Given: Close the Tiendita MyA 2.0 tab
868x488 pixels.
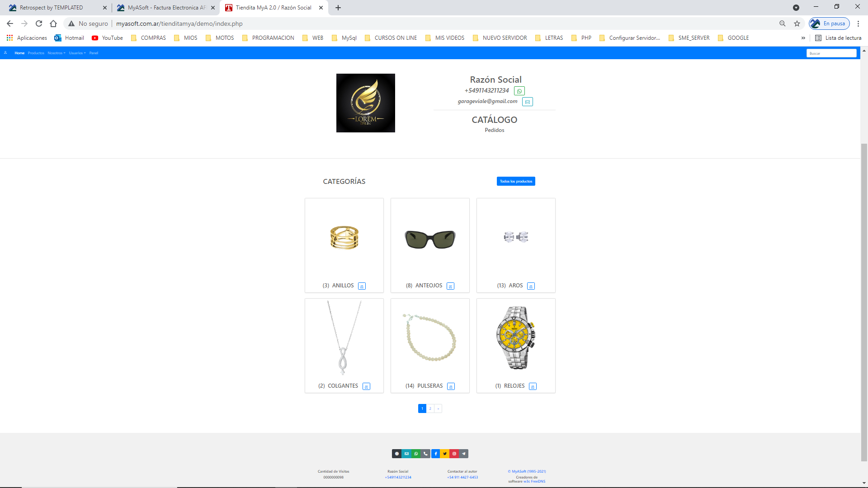Looking at the screenshot, I should pos(321,8).
